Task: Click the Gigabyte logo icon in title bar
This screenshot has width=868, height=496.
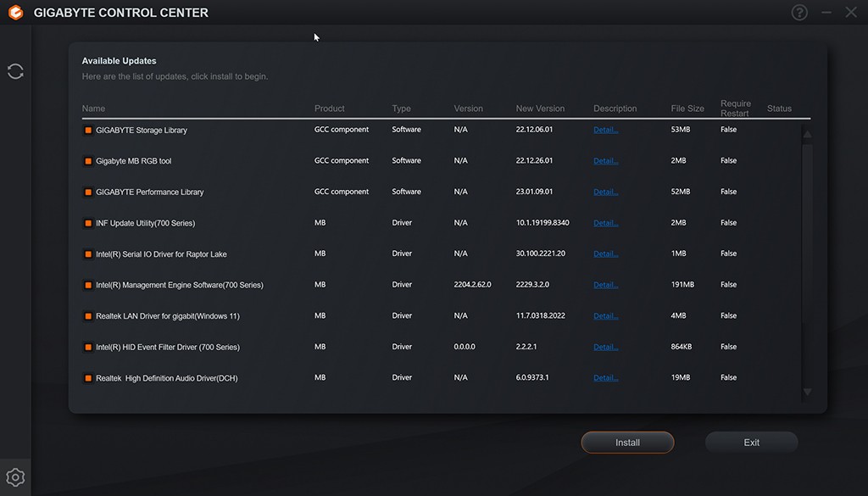Action: [x=15, y=13]
